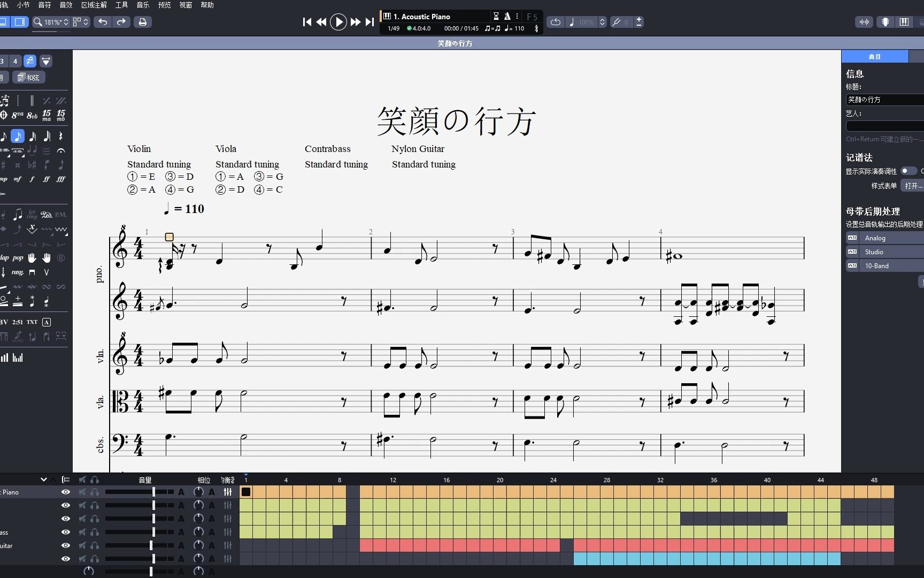This screenshot has width=924, height=578.
Task: Select the fermata symbol
Action: 61,150
